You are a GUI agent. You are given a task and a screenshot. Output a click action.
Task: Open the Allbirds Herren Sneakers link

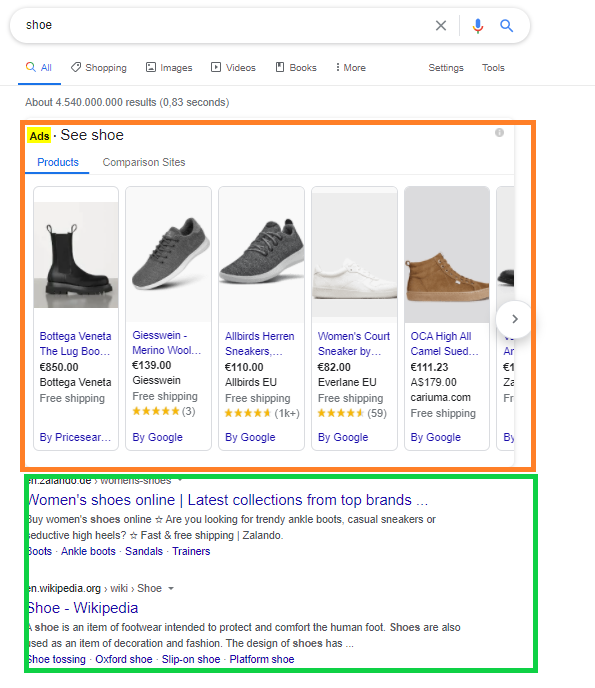[x=259, y=344]
